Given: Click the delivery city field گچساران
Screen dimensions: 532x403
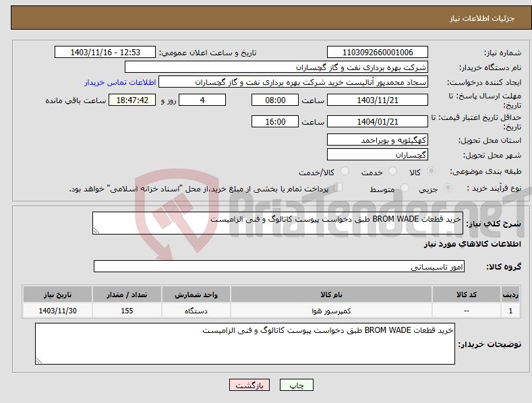Looking at the screenshot, I should (378, 155).
